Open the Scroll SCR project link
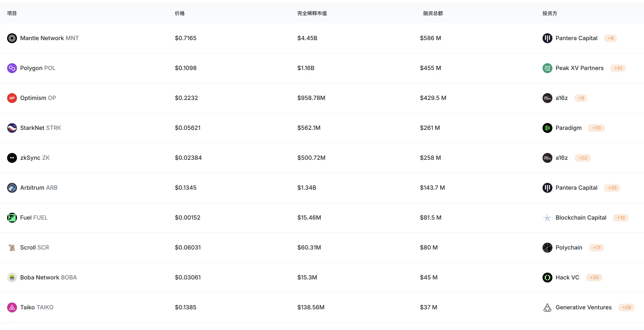 pos(34,247)
